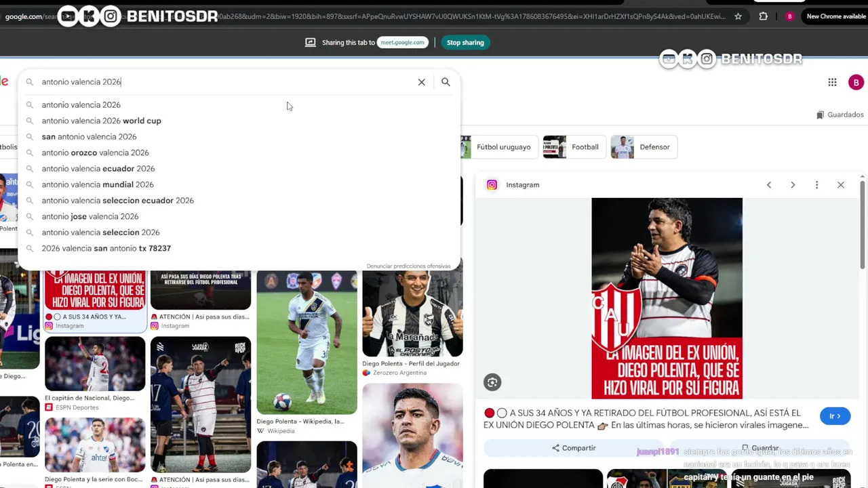Viewport: 868px width, 488px height.
Task: Open the ESPN Deportes "El capitán de Nacional" image
Action: pos(95,364)
